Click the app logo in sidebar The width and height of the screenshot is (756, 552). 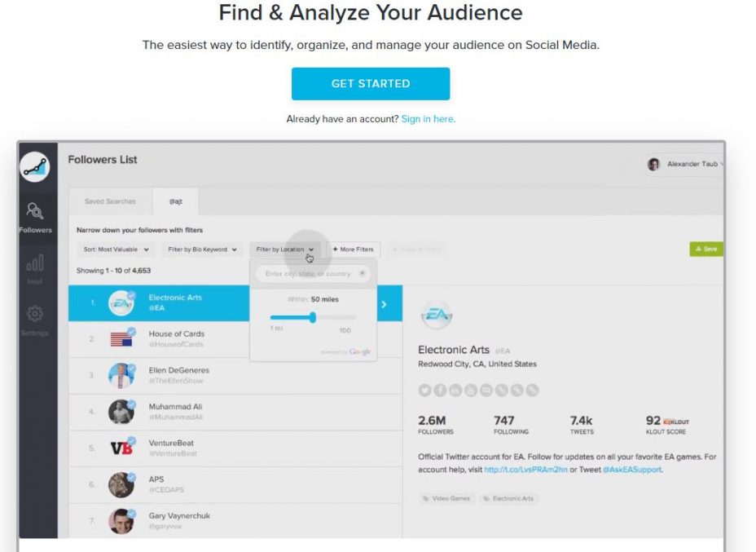(35, 166)
